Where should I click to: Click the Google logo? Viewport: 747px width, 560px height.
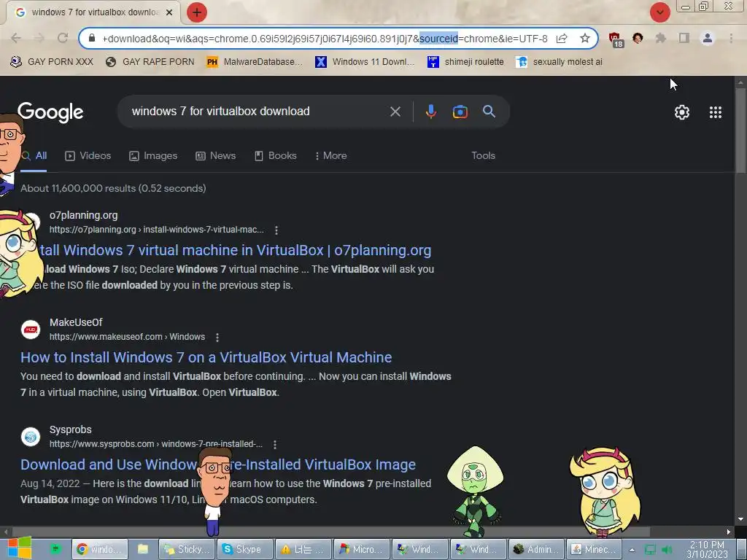(x=50, y=112)
